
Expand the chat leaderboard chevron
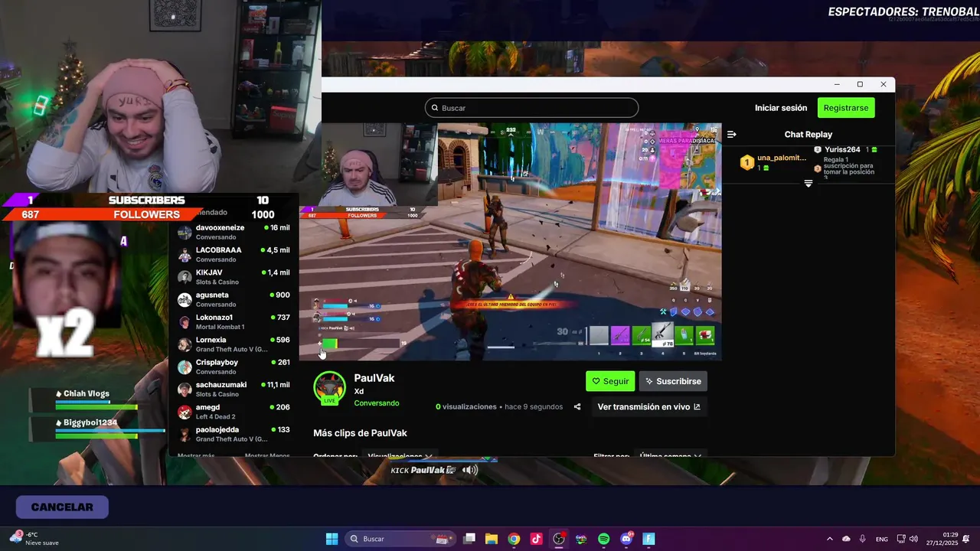coord(808,184)
